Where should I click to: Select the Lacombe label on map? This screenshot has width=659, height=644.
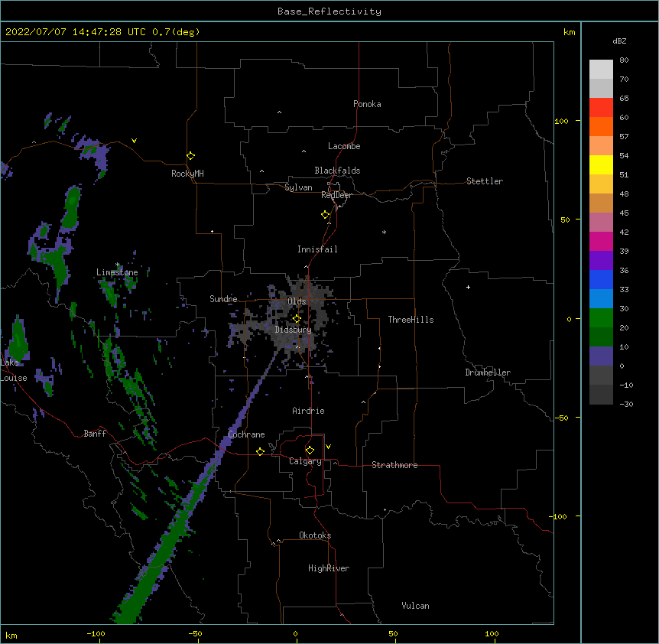pos(344,146)
